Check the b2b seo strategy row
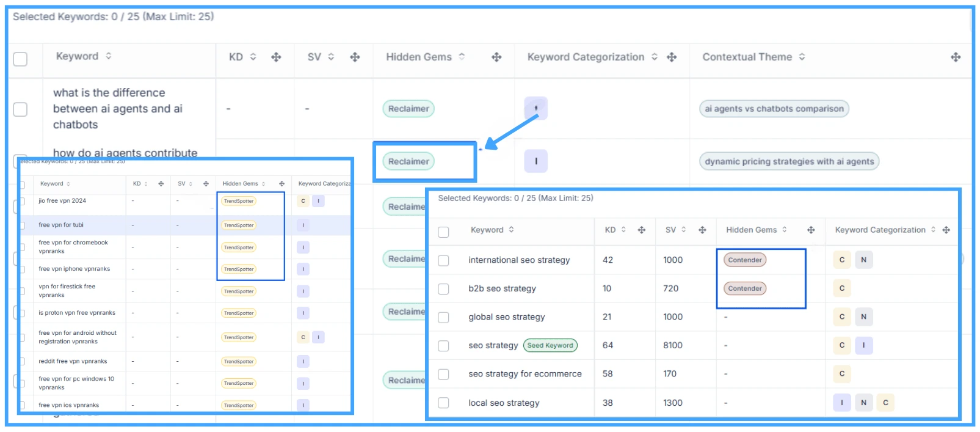This screenshot has width=980, height=432. coord(444,289)
